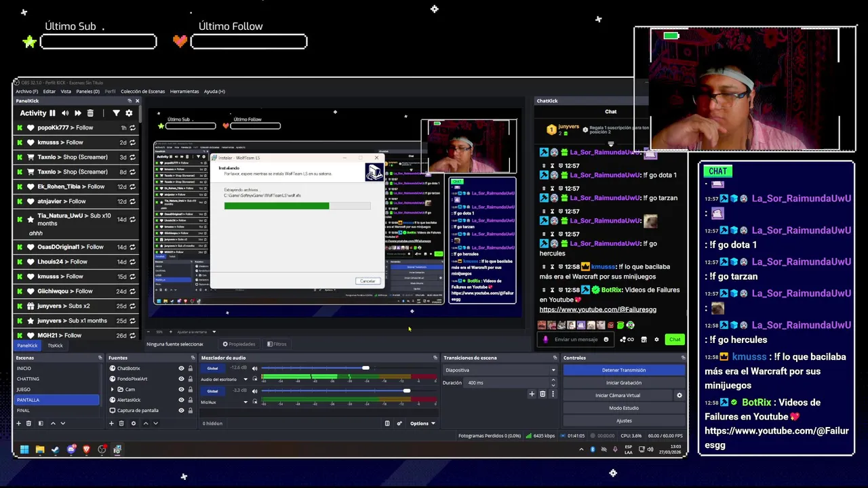Open Ajustes from Controles
The image size is (868, 488).
pos(624,421)
